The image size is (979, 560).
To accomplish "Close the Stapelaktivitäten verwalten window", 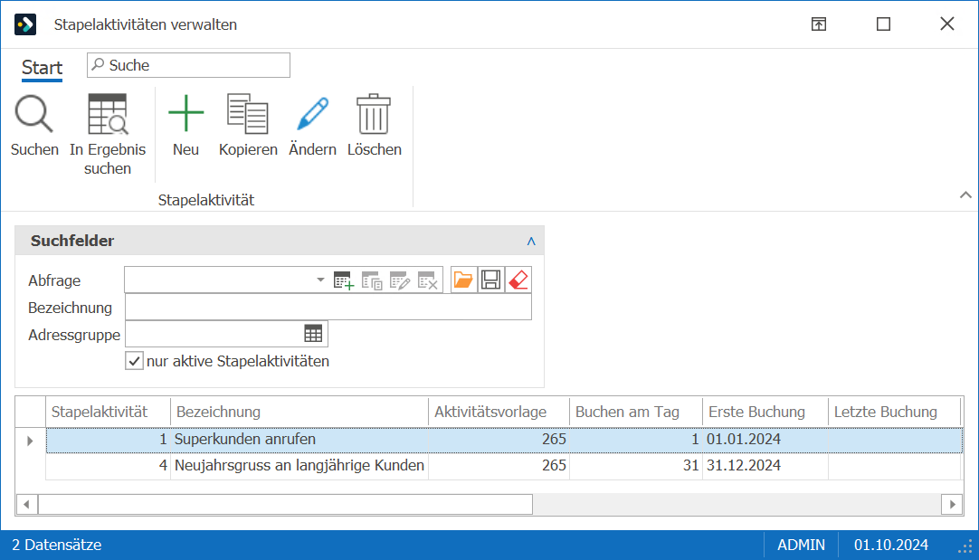I will coord(947,24).
